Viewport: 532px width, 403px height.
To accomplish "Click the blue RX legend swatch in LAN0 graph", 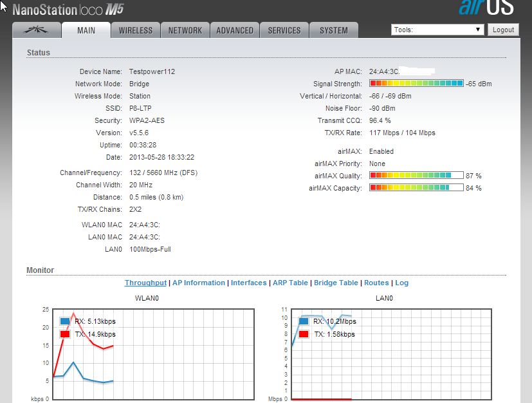I will tap(304, 321).
